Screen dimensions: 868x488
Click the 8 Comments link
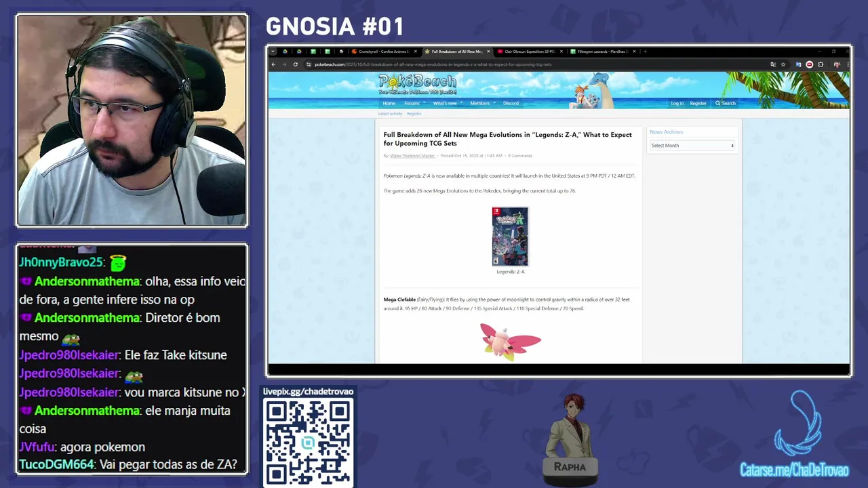point(520,156)
